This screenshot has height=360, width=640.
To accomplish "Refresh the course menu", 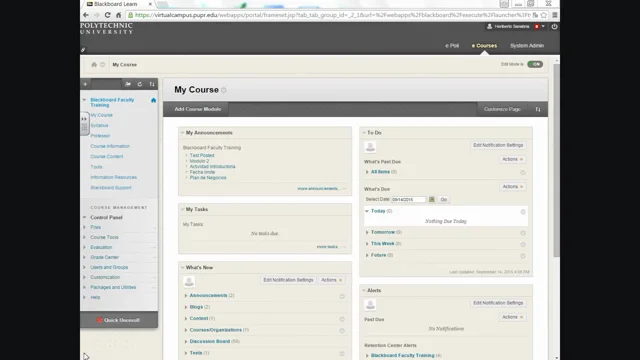I will point(140,84).
